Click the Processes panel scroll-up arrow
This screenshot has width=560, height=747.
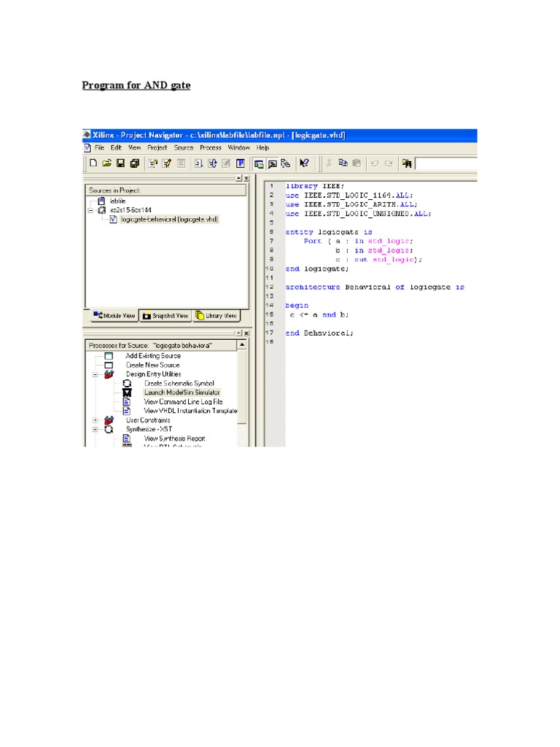point(242,344)
